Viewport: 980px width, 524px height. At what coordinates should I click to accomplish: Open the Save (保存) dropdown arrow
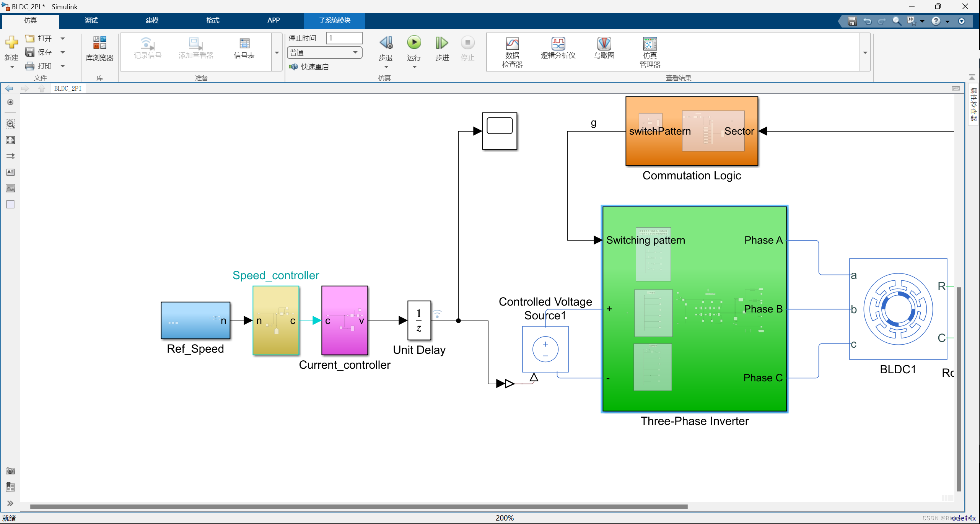point(63,52)
